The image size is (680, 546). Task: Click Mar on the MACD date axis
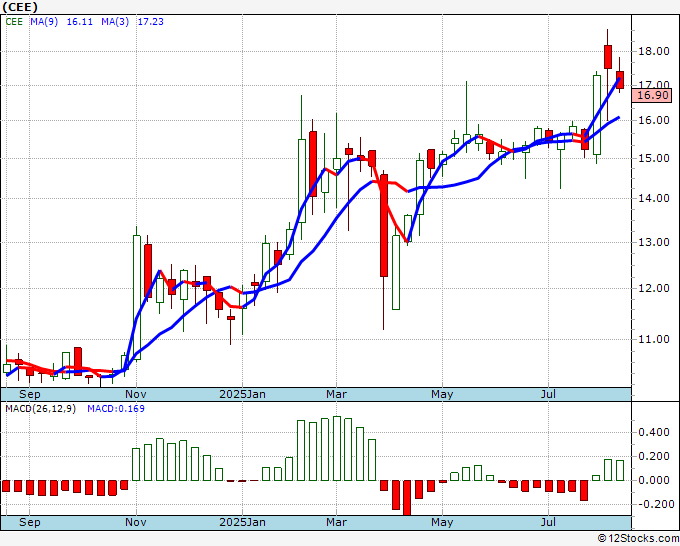tap(337, 522)
